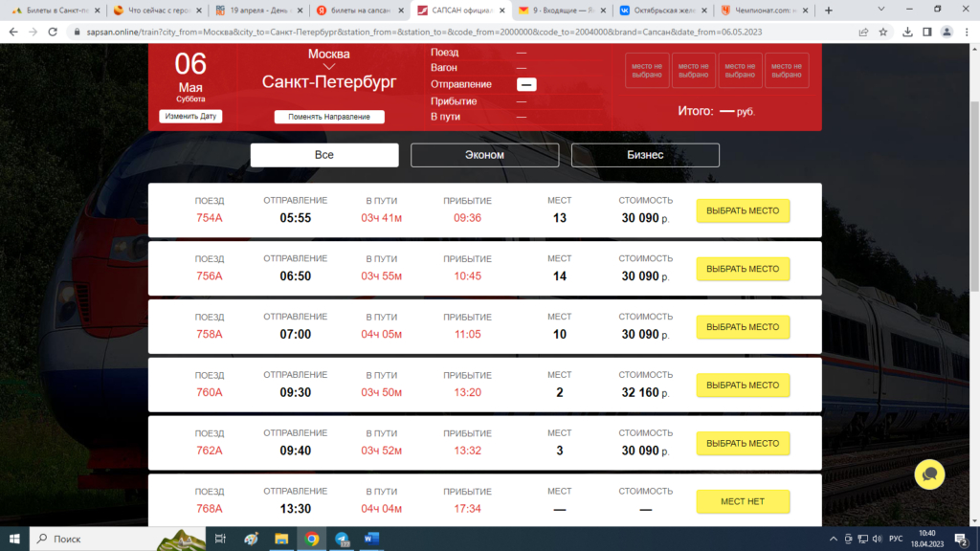Select the Эконом class filter
The image size is (980, 551).
[x=484, y=155]
